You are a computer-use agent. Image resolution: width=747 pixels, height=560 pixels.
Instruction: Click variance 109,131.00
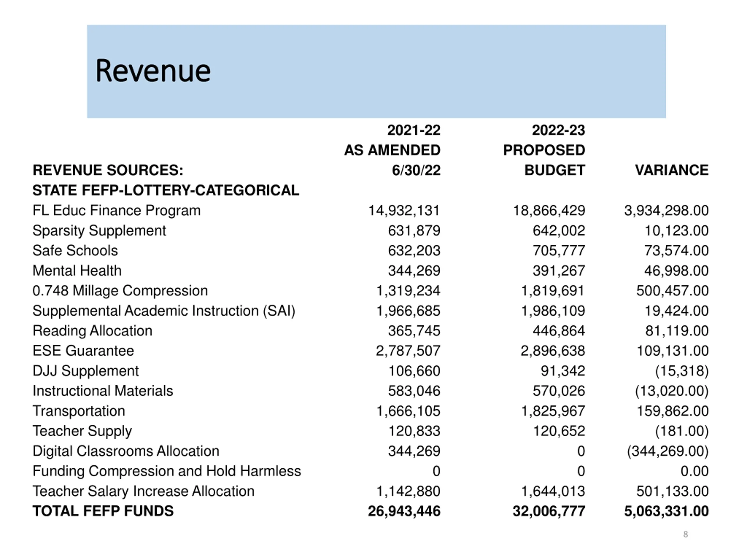(x=672, y=351)
